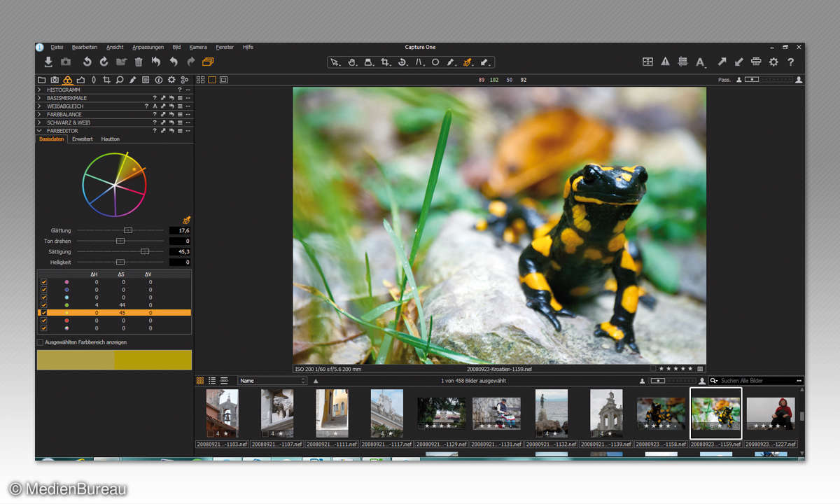Click the FARBBALANCE help question mark

click(x=155, y=114)
